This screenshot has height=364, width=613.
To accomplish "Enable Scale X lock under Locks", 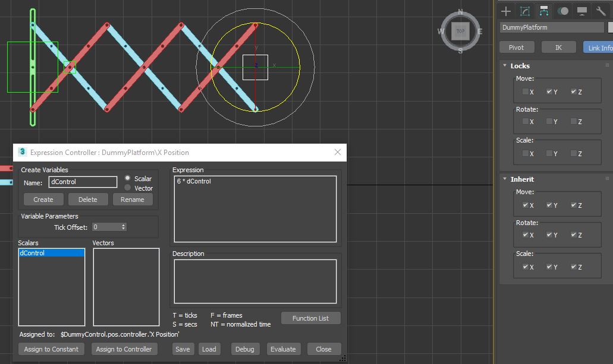I will tap(526, 153).
